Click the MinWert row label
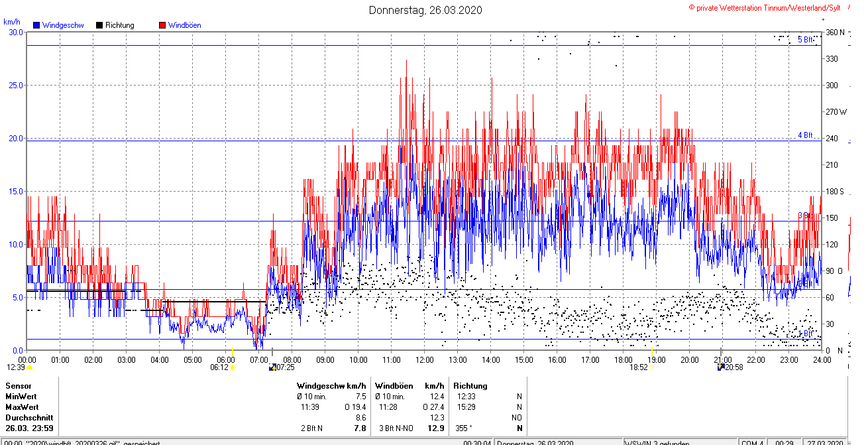 point(22,396)
